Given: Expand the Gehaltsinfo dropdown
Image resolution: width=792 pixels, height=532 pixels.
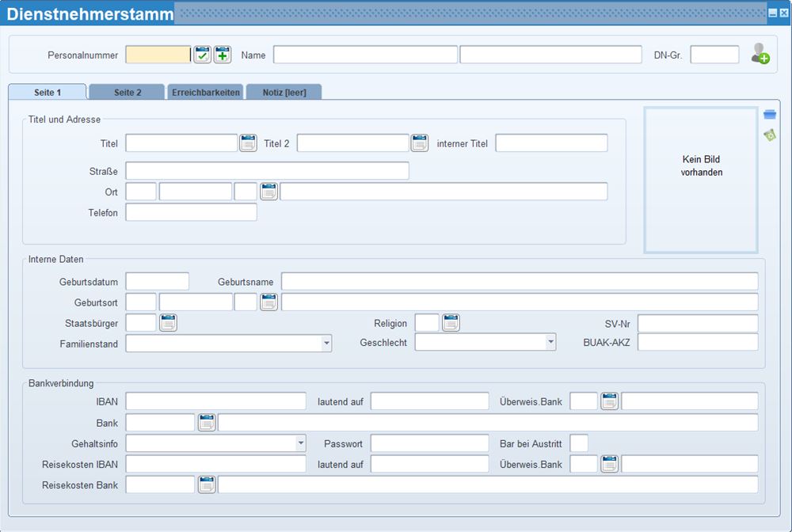Looking at the screenshot, I should [301, 443].
